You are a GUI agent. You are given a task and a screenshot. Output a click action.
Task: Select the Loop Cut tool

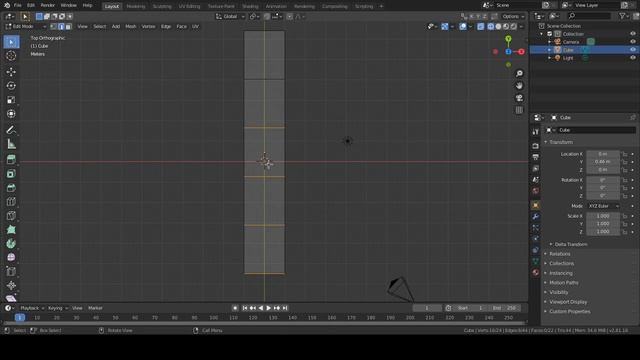coord(11,202)
